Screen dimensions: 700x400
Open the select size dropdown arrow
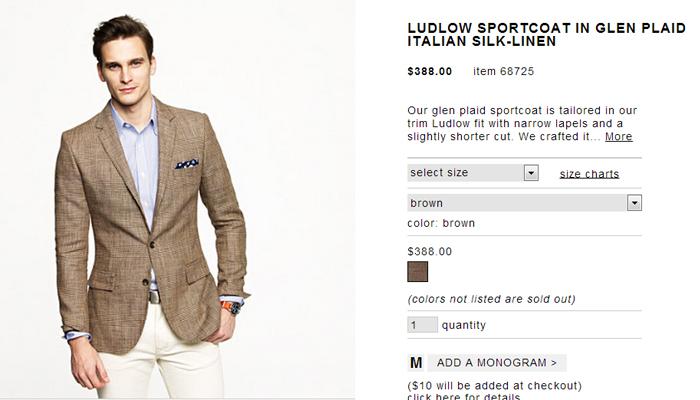[x=531, y=173]
